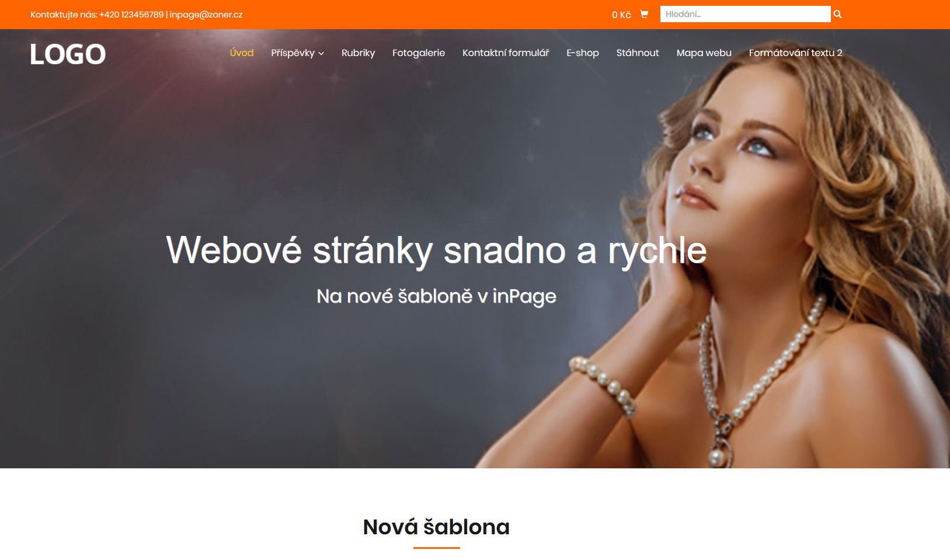Open Mapa webu page
This screenshot has height=560, width=950.
click(x=704, y=53)
